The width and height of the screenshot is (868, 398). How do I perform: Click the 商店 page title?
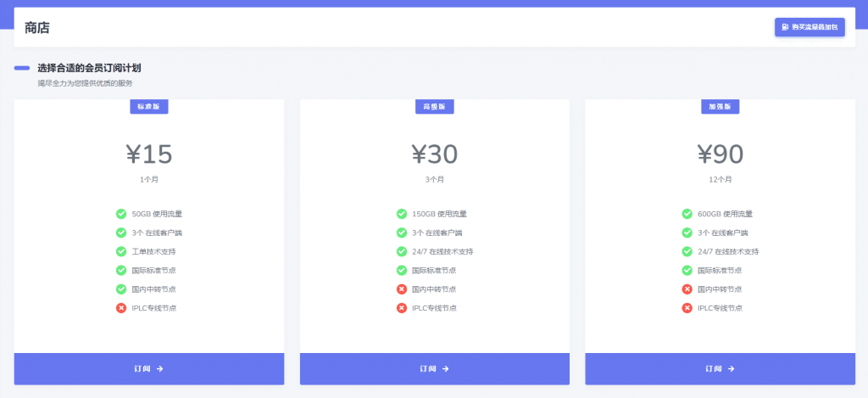[37, 28]
